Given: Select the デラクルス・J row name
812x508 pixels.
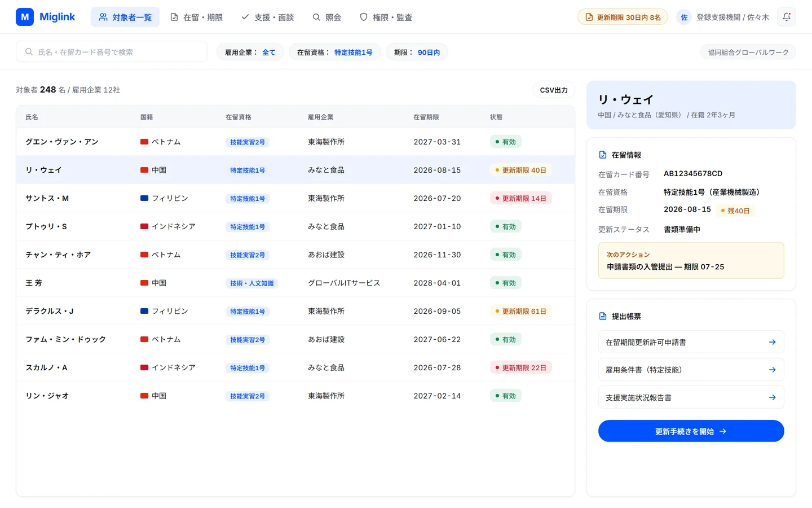Looking at the screenshot, I should coord(50,311).
